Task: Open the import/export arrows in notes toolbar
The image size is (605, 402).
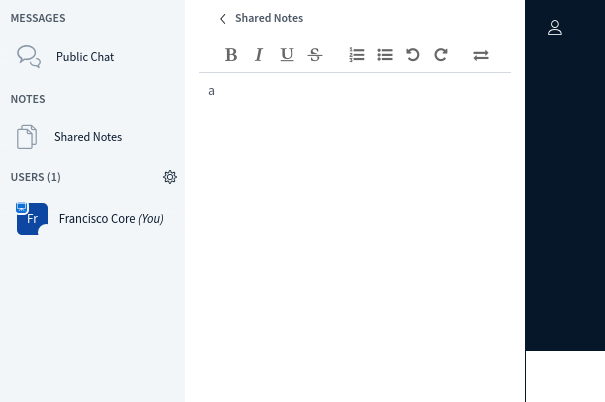Action: [x=481, y=55]
